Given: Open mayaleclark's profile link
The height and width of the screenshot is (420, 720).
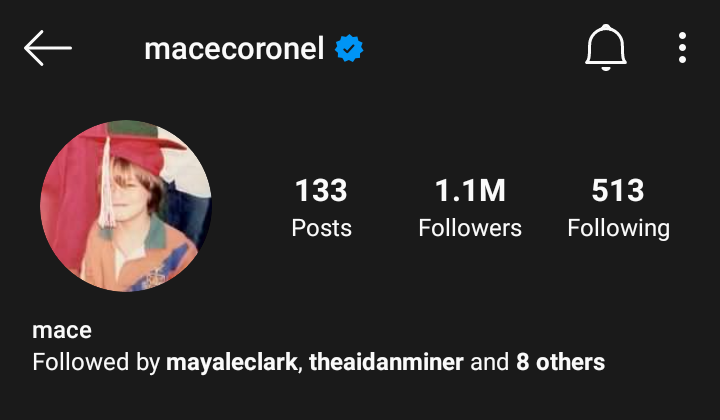Looking at the screenshot, I should coord(231,363).
